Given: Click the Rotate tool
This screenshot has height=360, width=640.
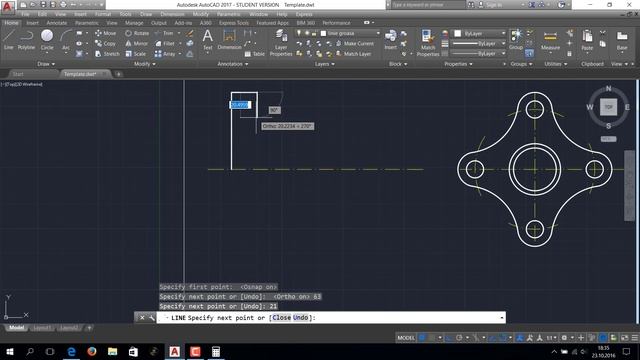Looking at the screenshot, I should coord(137,33).
